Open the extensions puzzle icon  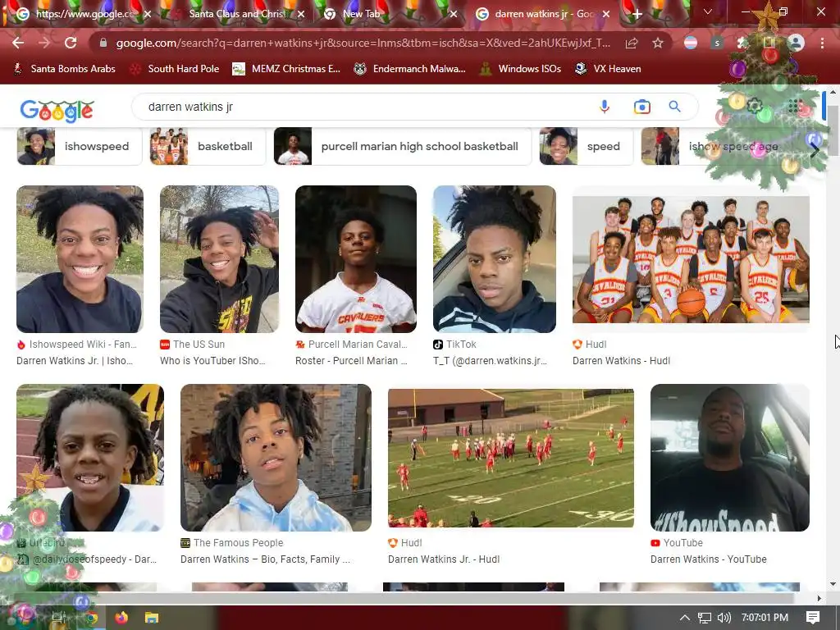click(x=742, y=43)
